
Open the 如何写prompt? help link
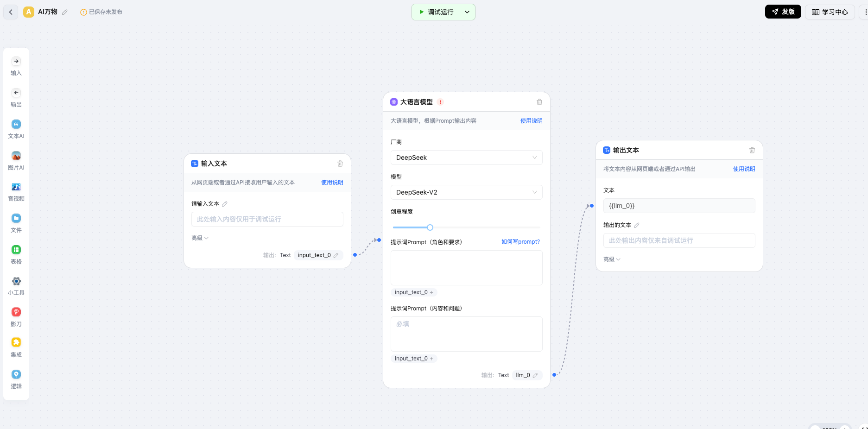(520, 242)
